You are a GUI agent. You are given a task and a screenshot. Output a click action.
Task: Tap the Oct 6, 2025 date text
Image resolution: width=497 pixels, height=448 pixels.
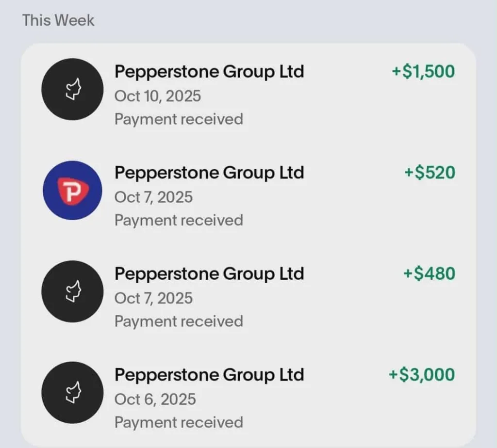point(155,400)
